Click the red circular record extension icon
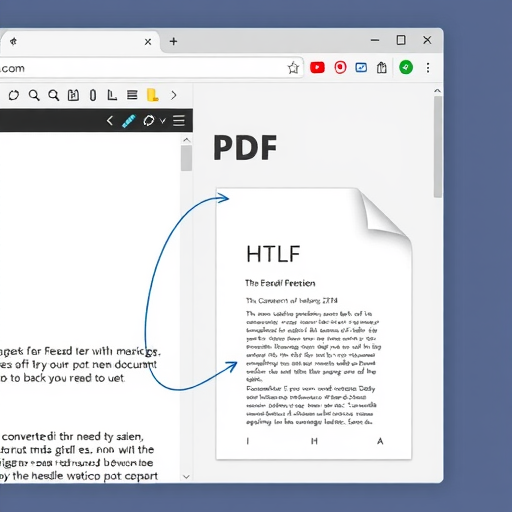This screenshot has height=512, width=512. coord(340,68)
